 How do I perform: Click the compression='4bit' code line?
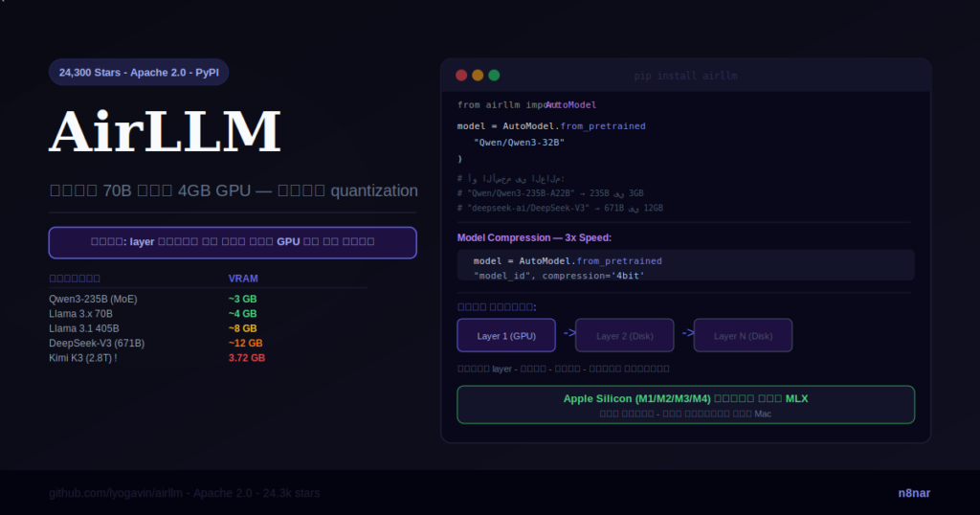559,276
